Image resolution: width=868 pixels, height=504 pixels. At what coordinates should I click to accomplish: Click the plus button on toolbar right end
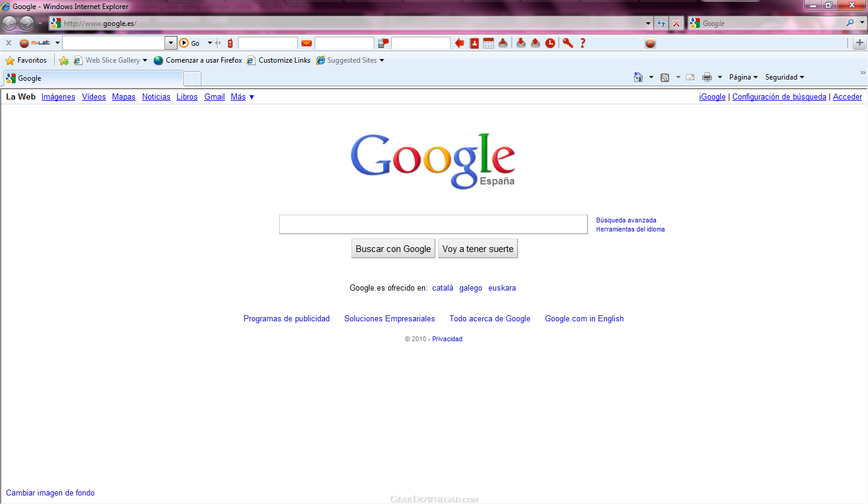pyautogui.click(x=860, y=43)
